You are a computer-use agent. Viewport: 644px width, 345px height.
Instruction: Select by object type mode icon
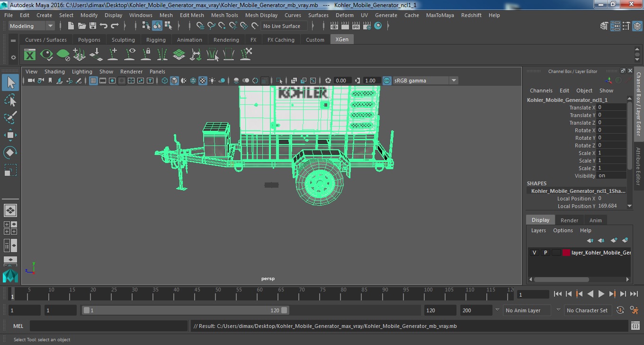pyautogui.click(x=157, y=26)
